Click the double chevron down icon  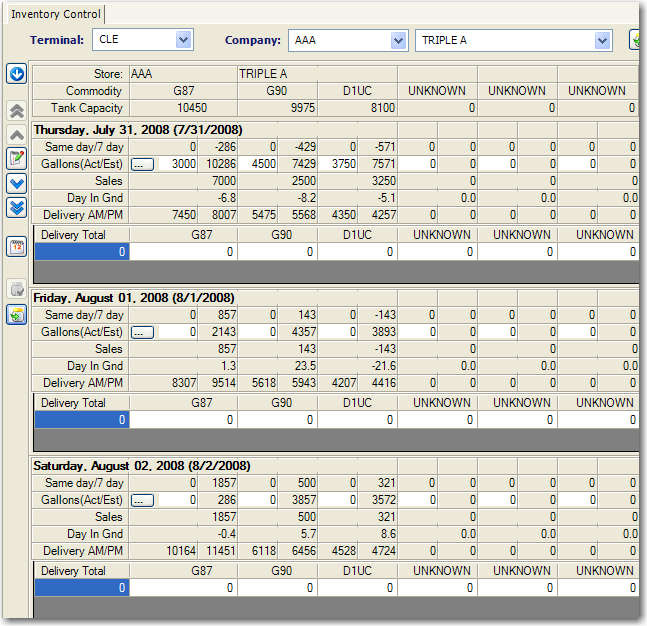[x=16, y=207]
